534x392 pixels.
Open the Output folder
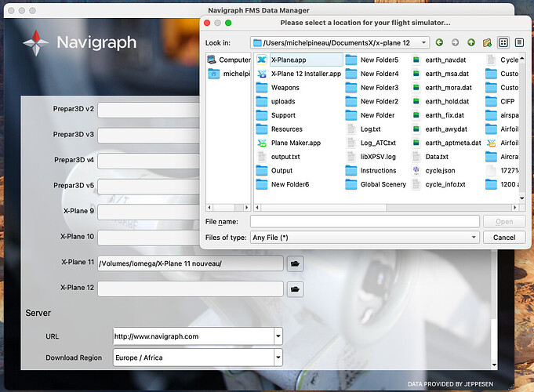274,170
